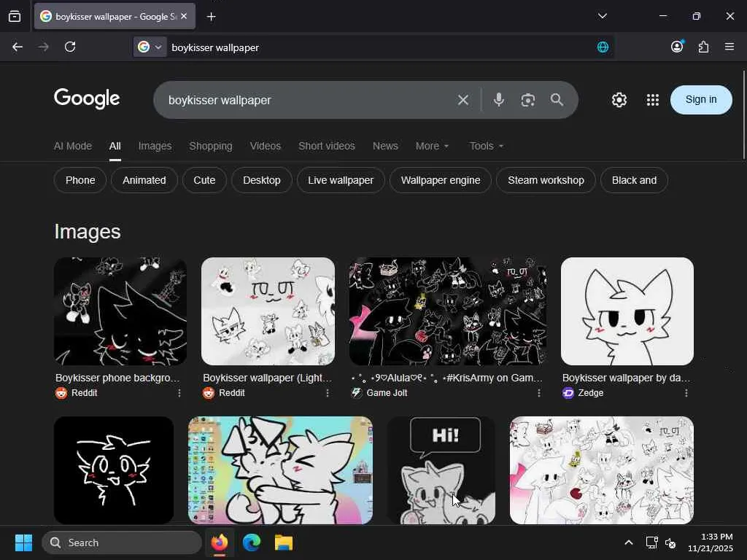Open the Zedge Boykisser wallpaper thumbnail
This screenshot has height=560, width=747.
[x=627, y=311]
